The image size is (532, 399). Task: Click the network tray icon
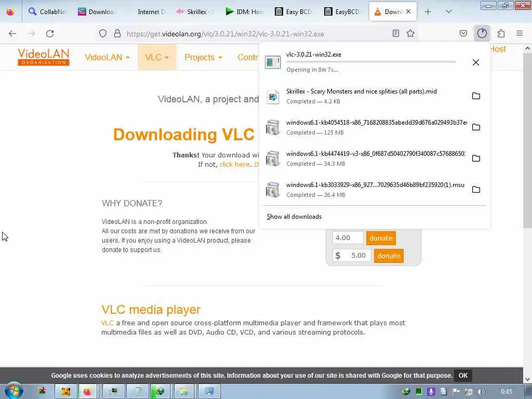click(x=469, y=392)
